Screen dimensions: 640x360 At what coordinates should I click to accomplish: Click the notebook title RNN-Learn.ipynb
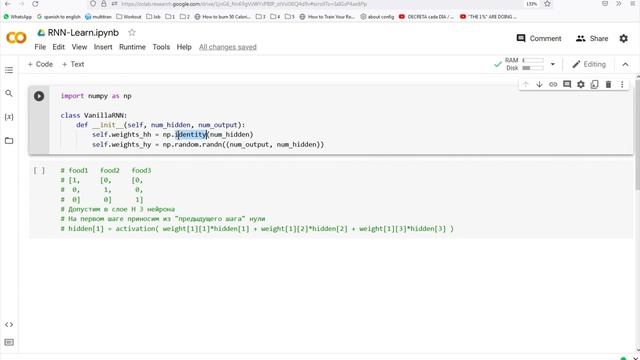[83, 33]
